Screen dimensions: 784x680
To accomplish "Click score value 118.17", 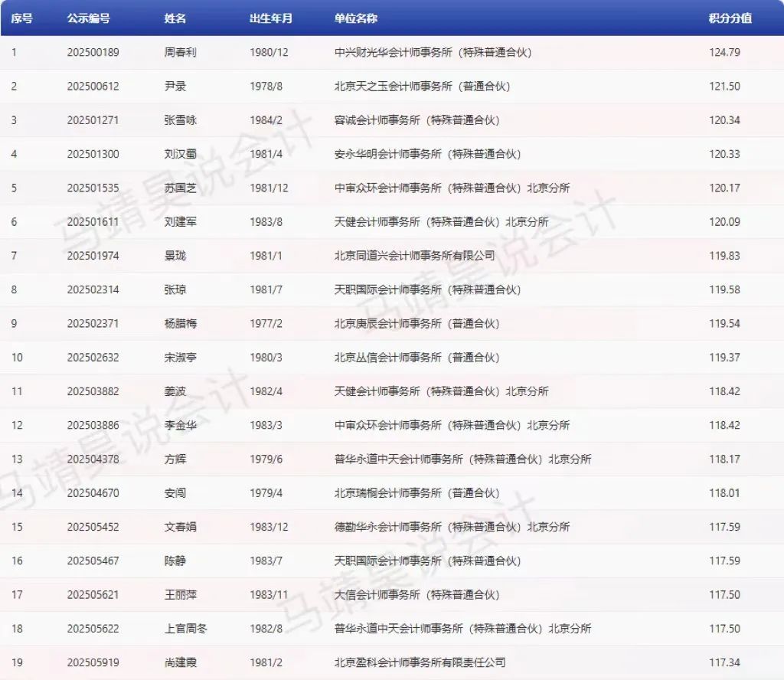I will (724, 459).
